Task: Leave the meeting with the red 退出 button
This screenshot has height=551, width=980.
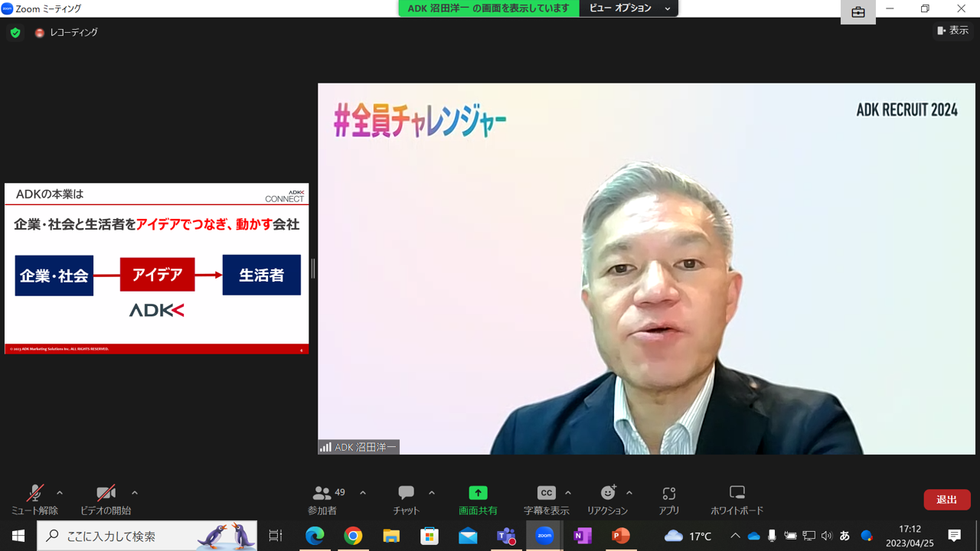Action: [947, 500]
